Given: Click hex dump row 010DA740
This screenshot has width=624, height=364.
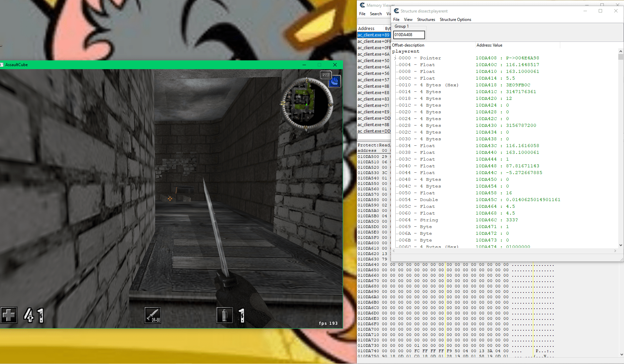Looking at the screenshot, I should click(x=455, y=351).
